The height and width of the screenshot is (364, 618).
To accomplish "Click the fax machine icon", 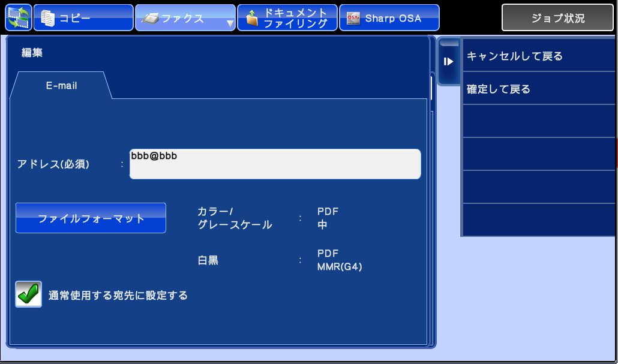I will [149, 19].
